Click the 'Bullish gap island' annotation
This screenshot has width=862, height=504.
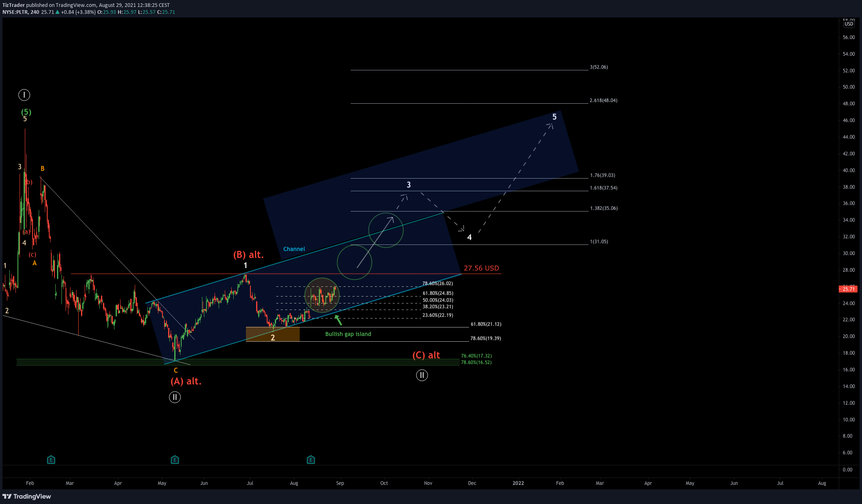pyautogui.click(x=348, y=334)
